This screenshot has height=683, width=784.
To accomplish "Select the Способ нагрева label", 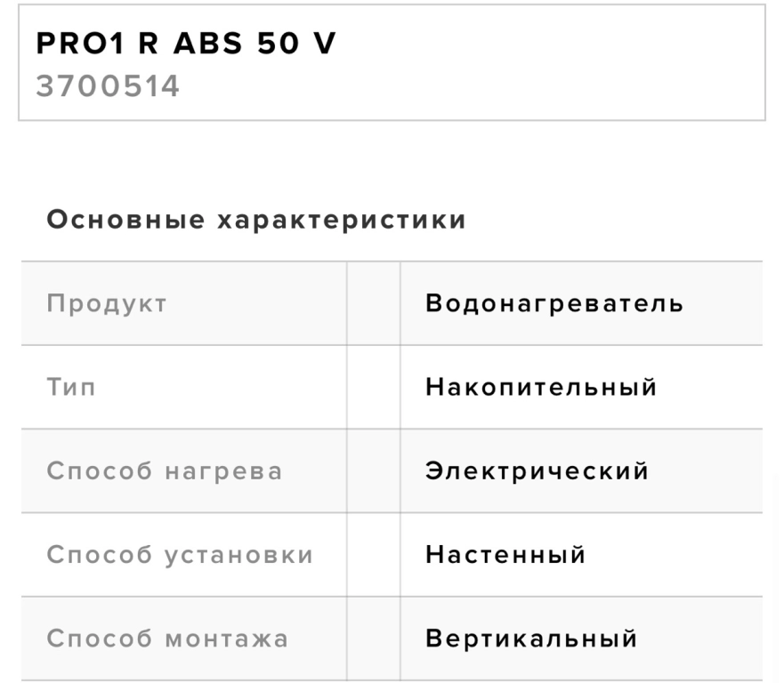I will click(x=164, y=470).
